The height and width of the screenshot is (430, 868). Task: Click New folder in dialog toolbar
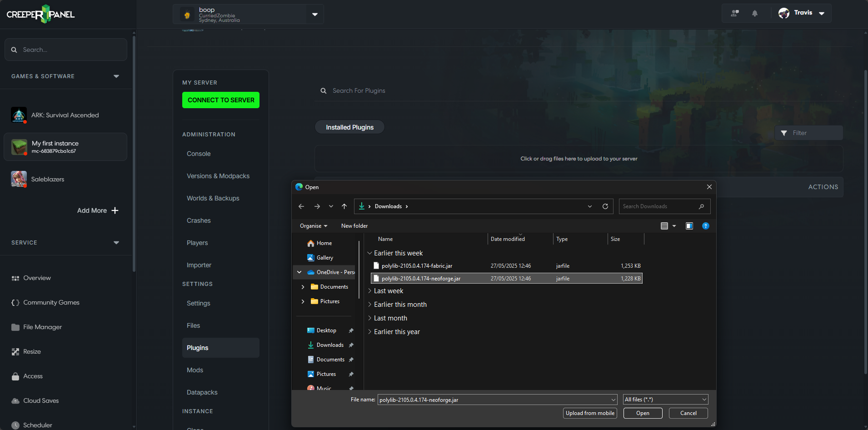point(354,226)
